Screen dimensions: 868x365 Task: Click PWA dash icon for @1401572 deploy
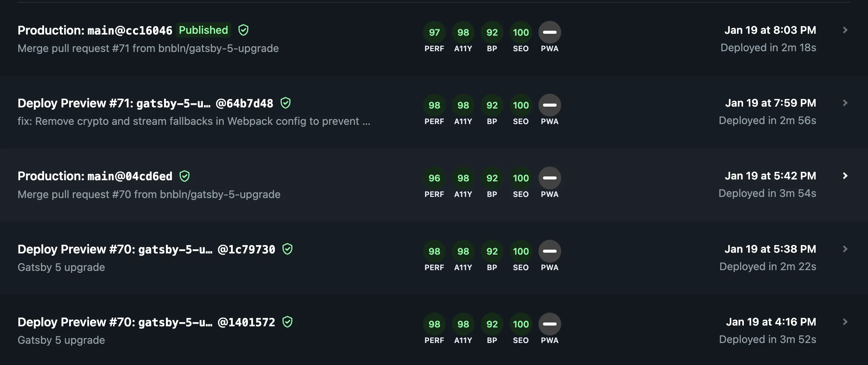coord(549,324)
